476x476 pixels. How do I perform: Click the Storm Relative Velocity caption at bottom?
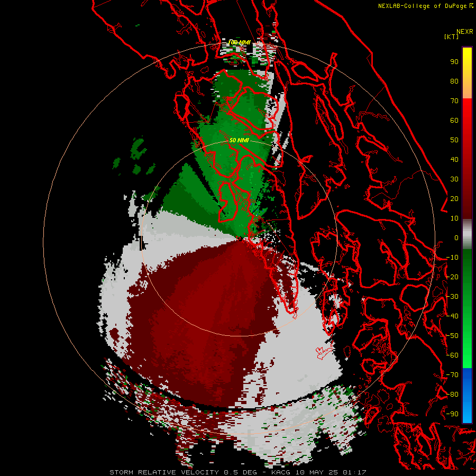(237, 472)
